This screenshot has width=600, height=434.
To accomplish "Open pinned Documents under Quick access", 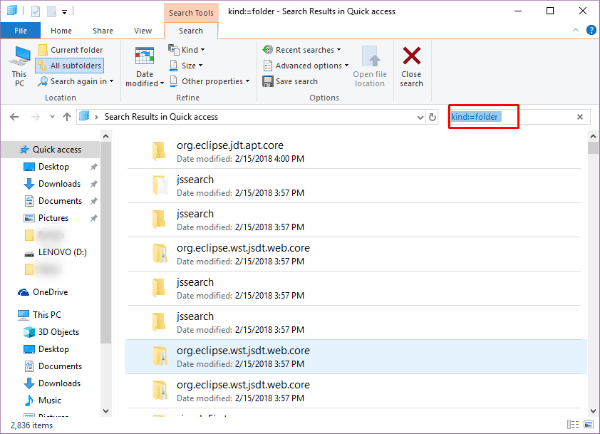I will coord(60,201).
